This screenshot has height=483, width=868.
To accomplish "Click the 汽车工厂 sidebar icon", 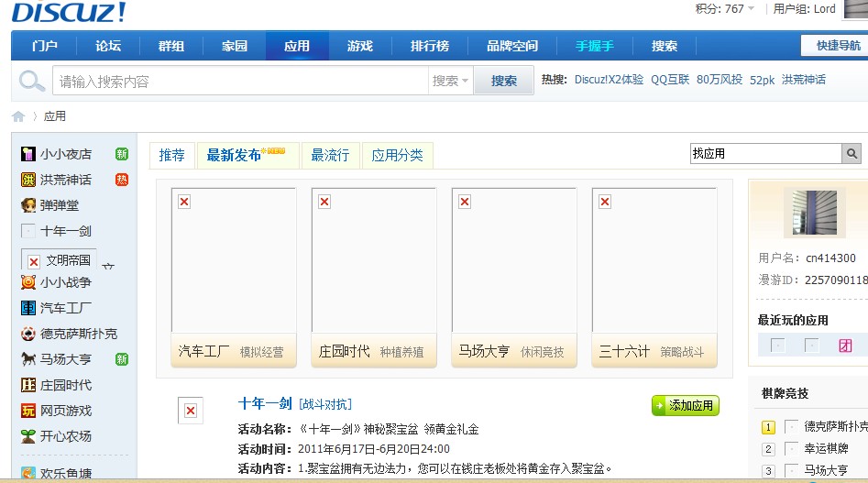I will [x=27, y=308].
